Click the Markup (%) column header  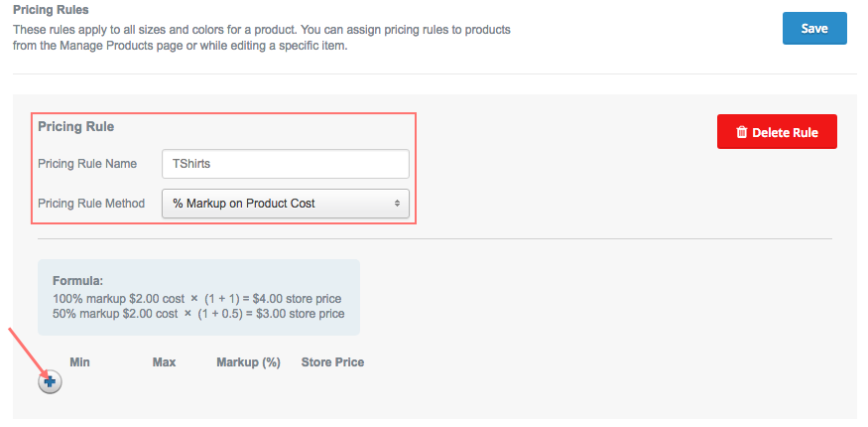pyautogui.click(x=249, y=362)
